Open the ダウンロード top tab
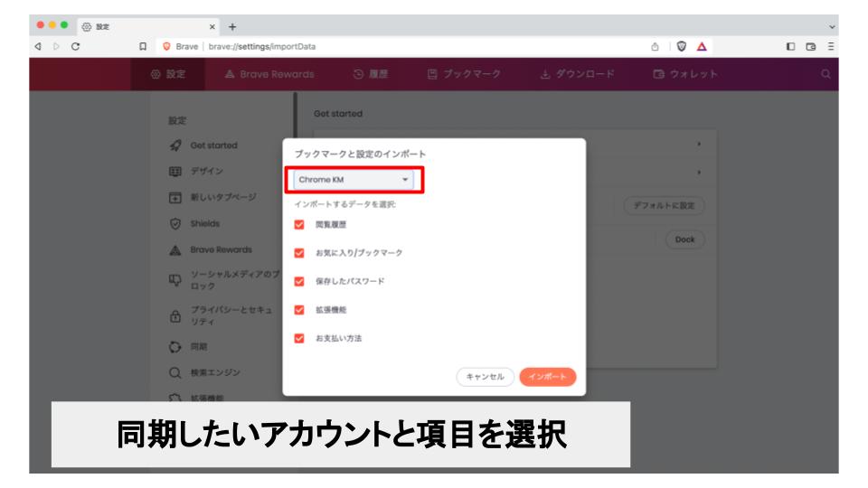Screen dimensions: 868x488 pyautogui.click(x=578, y=74)
